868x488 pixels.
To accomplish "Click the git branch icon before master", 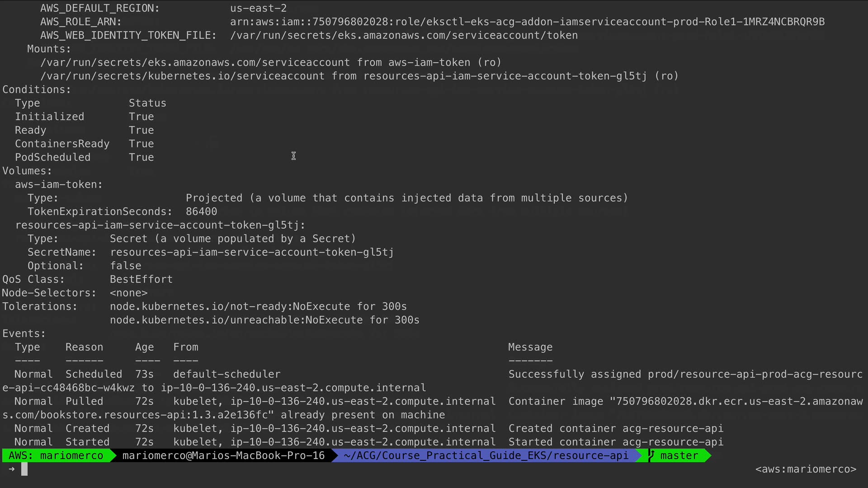I will pos(651,455).
